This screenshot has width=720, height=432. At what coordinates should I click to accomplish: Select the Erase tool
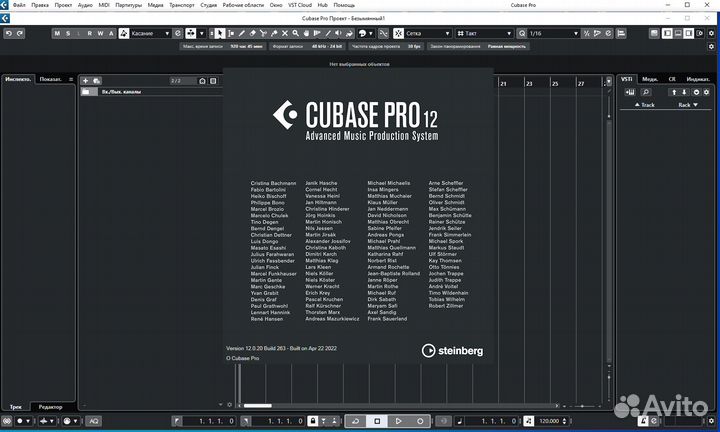coord(253,34)
